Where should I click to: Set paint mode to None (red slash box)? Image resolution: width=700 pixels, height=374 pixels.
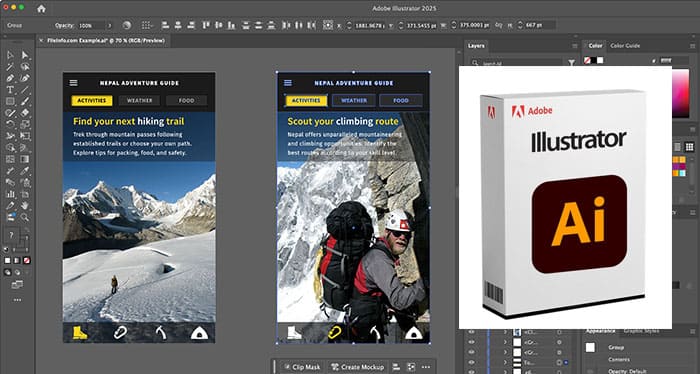(x=27, y=260)
